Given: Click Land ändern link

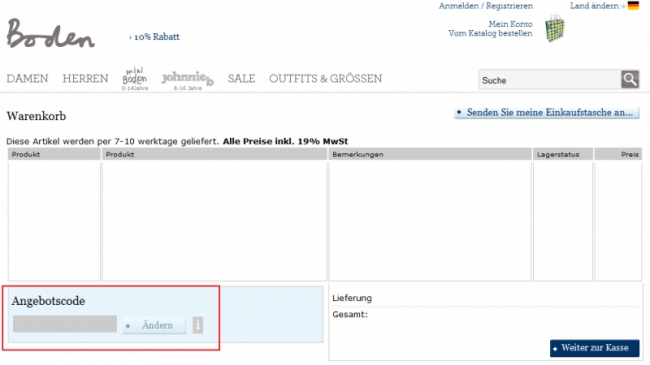Looking at the screenshot, I should (x=597, y=6).
